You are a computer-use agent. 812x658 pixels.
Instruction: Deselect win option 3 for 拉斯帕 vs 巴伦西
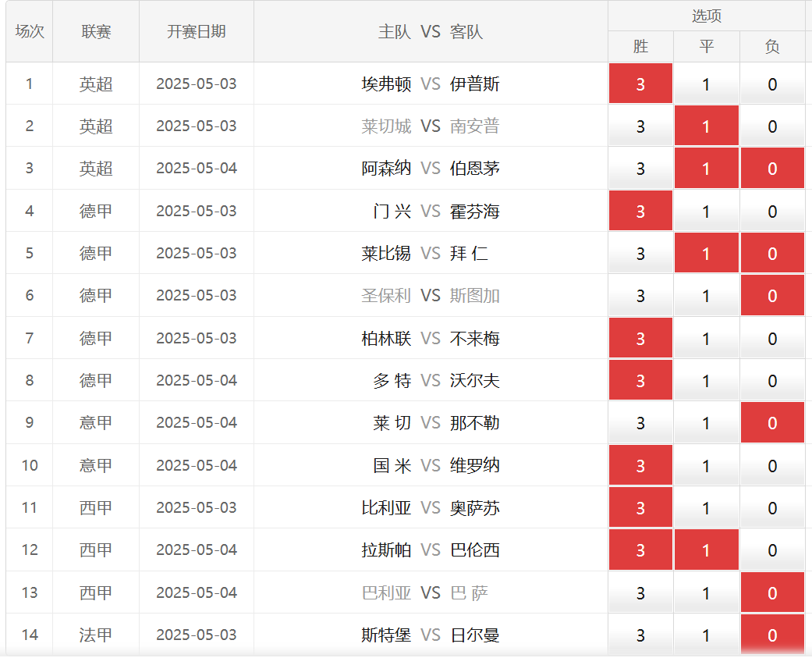(640, 550)
